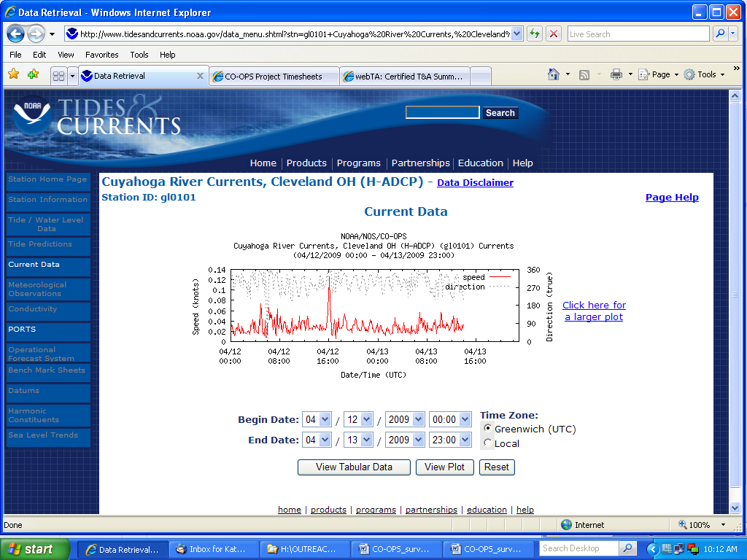Click the Windows Start button
Viewport: 747px width, 560px height.
pyautogui.click(x=35, y=549)
